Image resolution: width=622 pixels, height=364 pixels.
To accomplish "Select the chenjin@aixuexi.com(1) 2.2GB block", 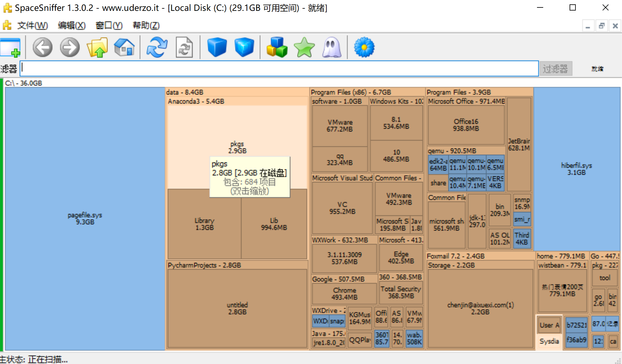I will (x=480, y=309).
